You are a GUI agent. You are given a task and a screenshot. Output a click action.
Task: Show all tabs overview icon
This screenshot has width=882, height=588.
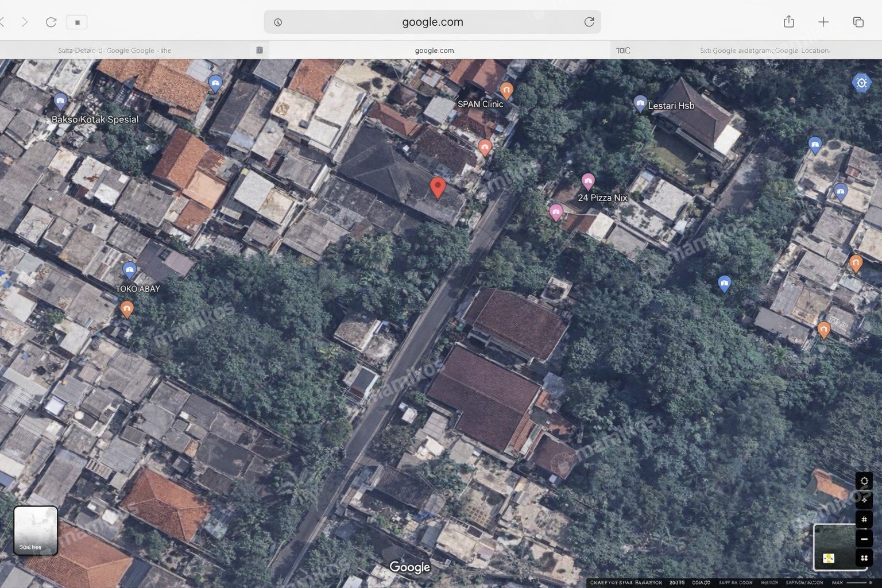858,22
